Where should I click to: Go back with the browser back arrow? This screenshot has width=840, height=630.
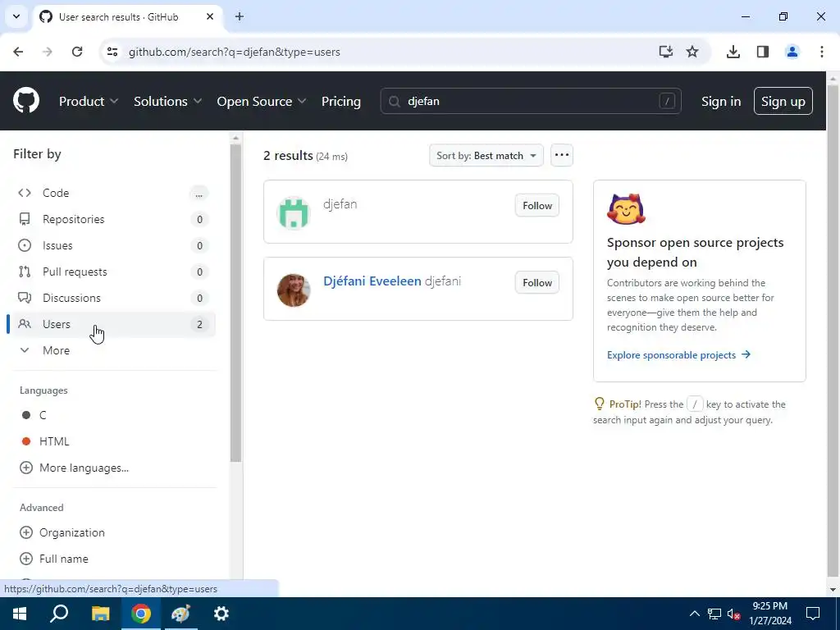tap(18, 52)
